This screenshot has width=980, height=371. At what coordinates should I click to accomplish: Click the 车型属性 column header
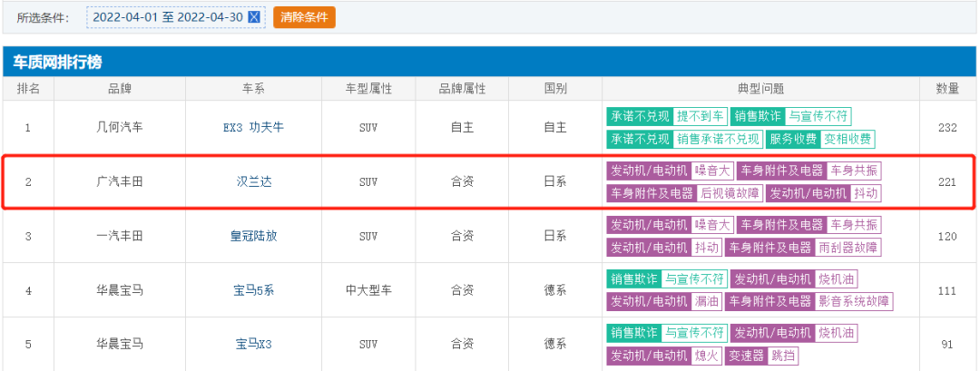pyautogui.click(x=368, y=89)
